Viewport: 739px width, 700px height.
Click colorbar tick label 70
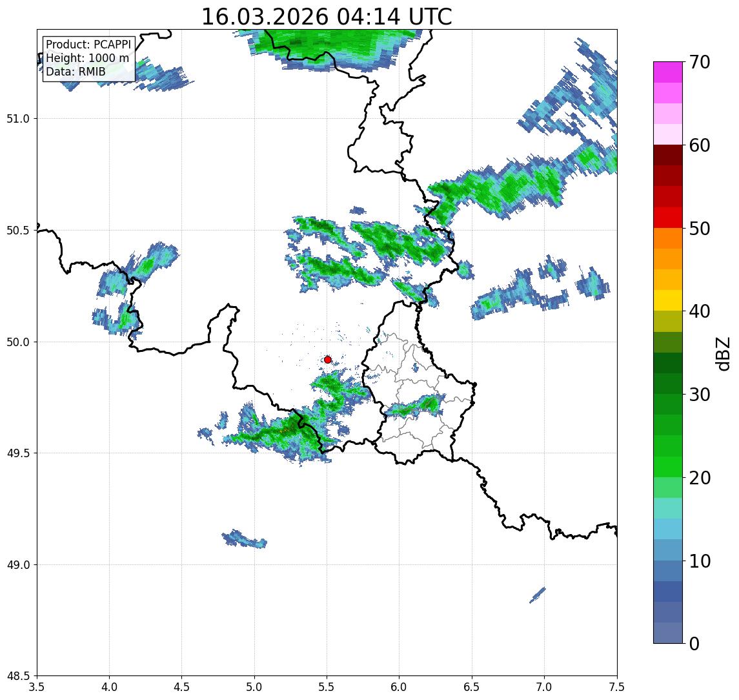[700, 62]
